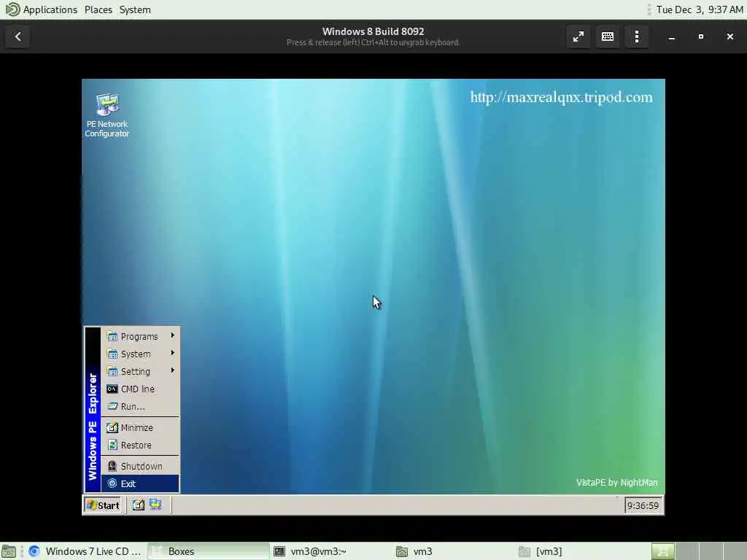Open the Boxes three-dot menu
Image resolution: width=747 pixels, height=560 pixels.
637,36
